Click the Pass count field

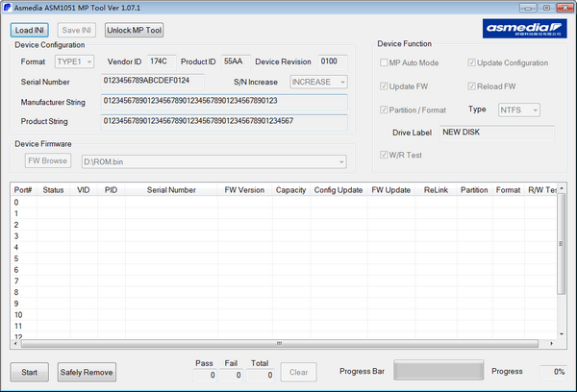coord(205,375)
